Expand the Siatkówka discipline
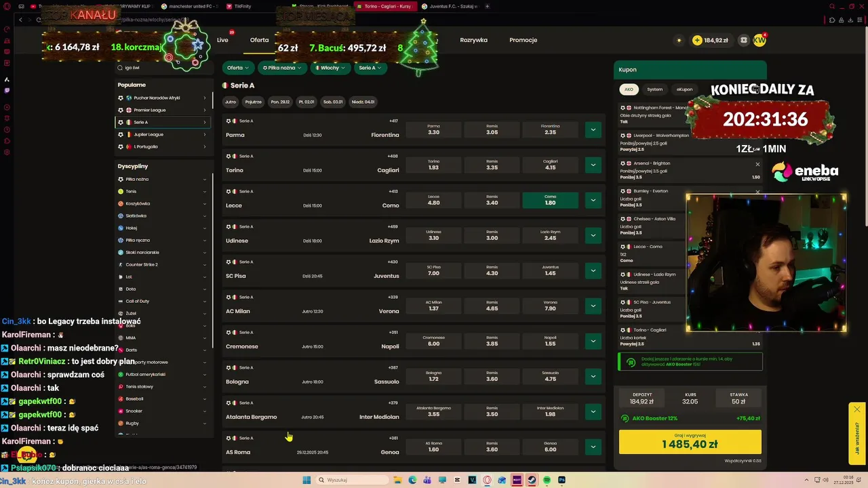 point(163,216)
